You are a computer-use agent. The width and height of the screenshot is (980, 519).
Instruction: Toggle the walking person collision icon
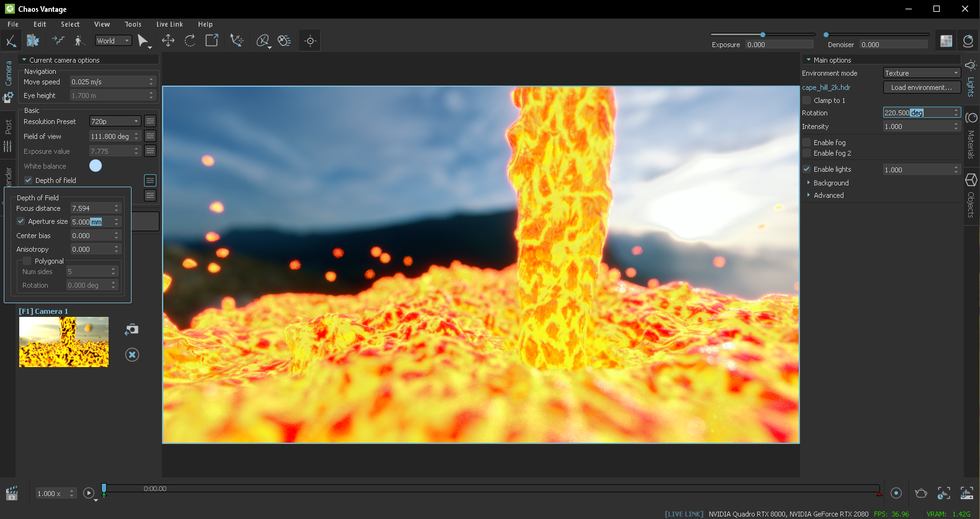click(79, 41)
